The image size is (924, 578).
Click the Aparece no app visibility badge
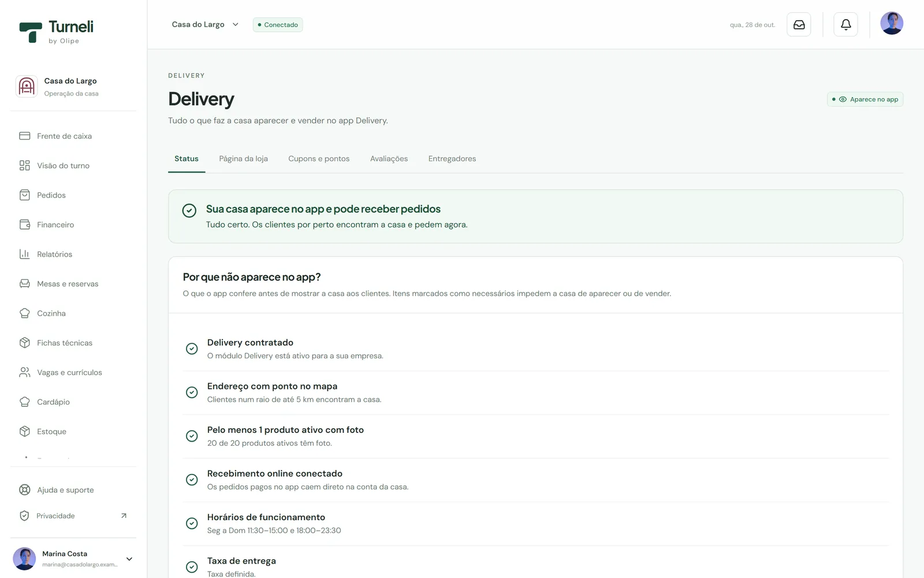point(865,99)
